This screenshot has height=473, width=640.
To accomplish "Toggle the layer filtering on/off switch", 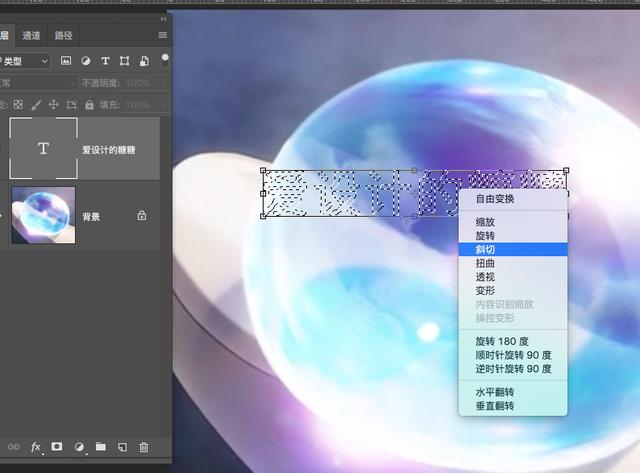I will coord(165,60).
